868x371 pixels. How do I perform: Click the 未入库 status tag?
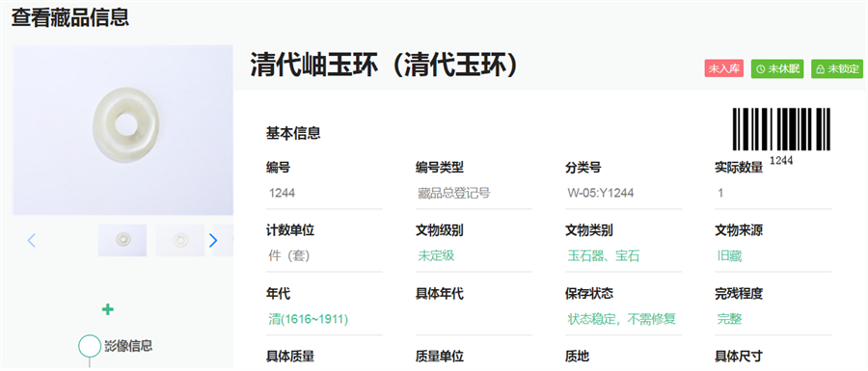click(x=723, y=69)
